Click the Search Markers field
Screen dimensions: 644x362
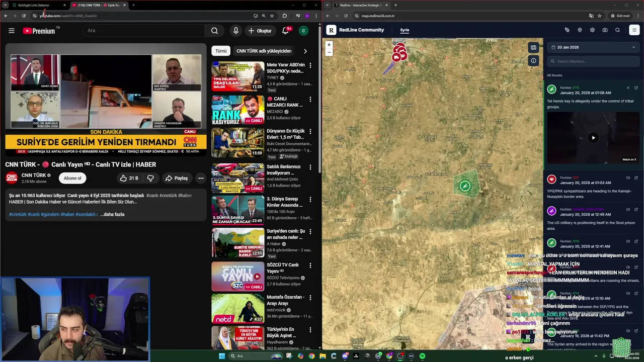tap(593, 61)
